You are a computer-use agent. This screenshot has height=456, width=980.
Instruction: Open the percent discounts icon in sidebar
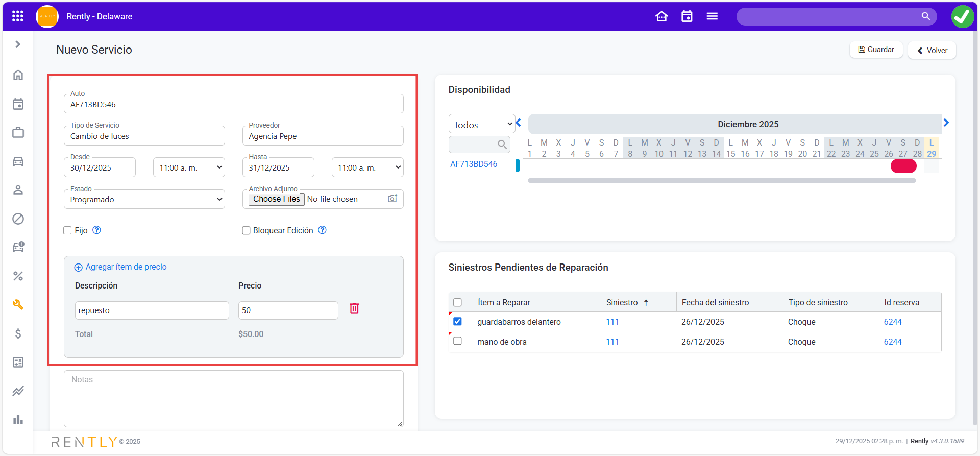[18, 276]
